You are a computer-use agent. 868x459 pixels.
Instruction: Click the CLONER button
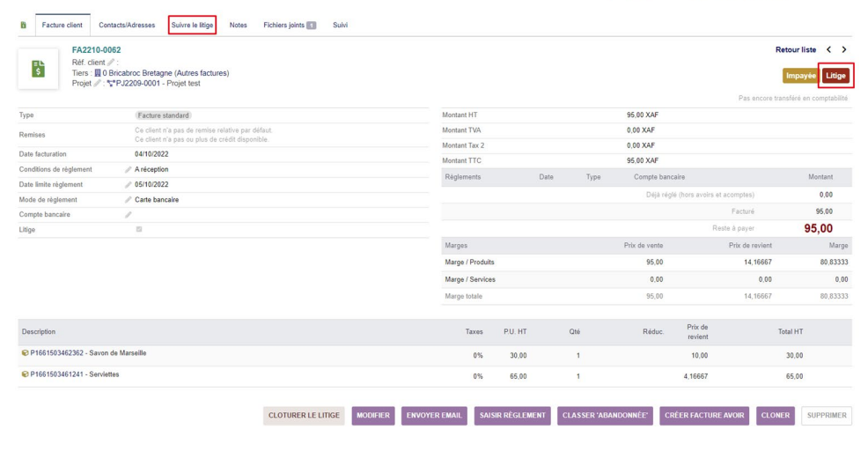[x=775, y=416]
